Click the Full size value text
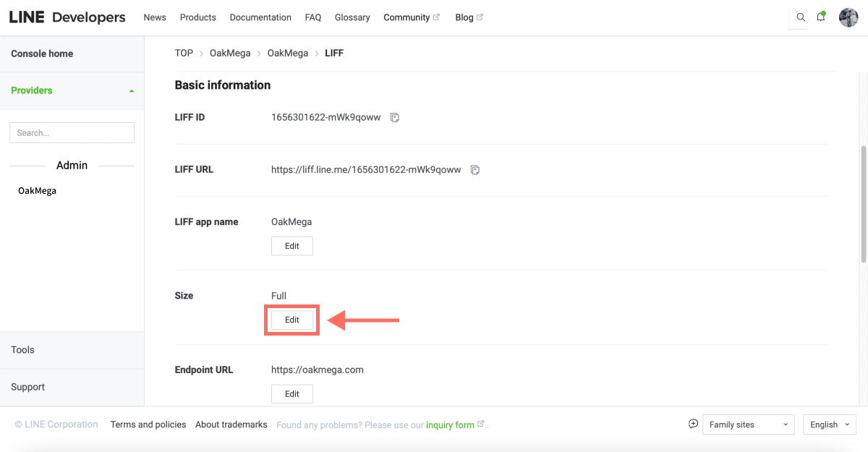Image resolution: width=868 pixels, height=452 pixels. (278, 296)
